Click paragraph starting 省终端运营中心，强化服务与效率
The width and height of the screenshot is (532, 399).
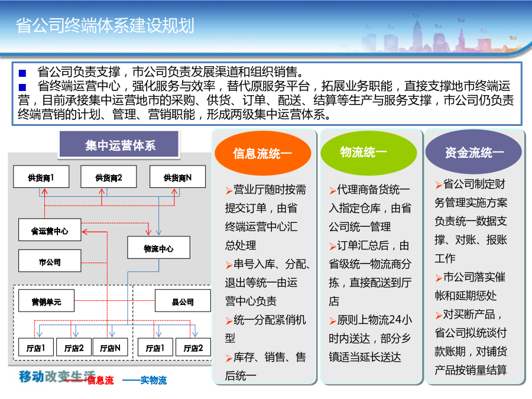pos(266,100)
